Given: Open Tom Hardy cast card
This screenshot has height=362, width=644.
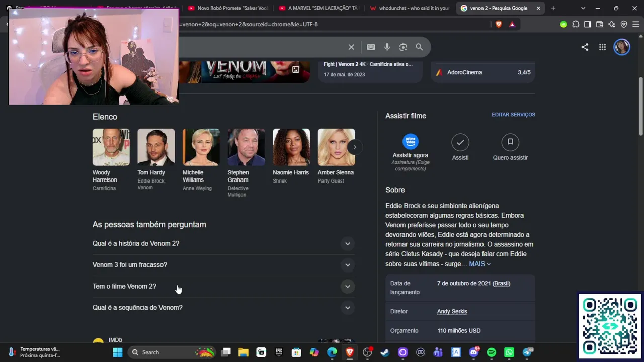Looking at the screenshot, I should pos(156,160).
